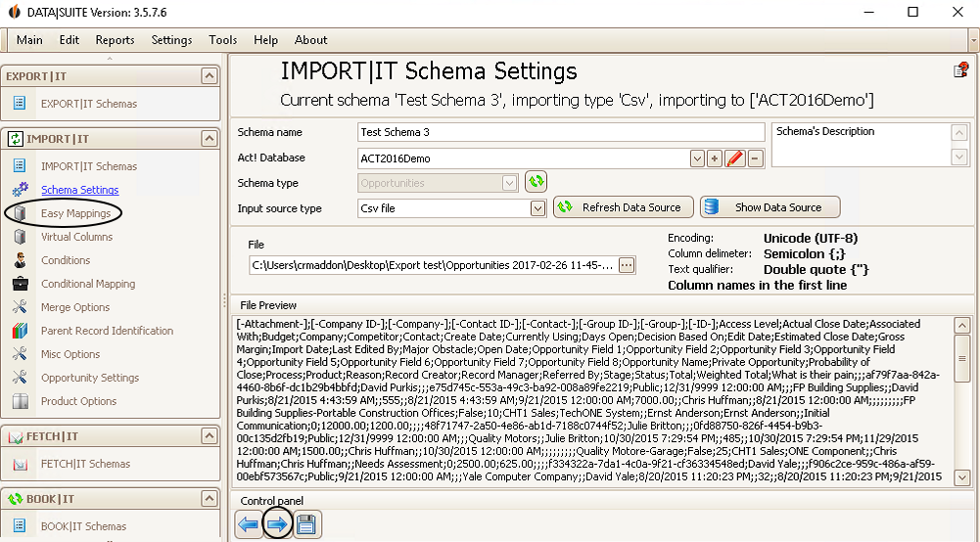Select Conditions in sidebar
This screenshot has width=980, height=542.
point(66,260)
